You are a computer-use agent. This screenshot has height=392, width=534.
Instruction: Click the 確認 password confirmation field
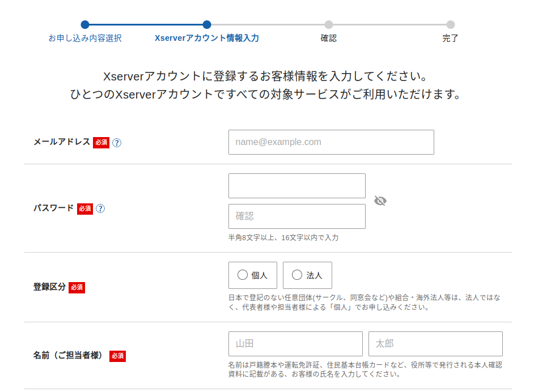[296, 216]
